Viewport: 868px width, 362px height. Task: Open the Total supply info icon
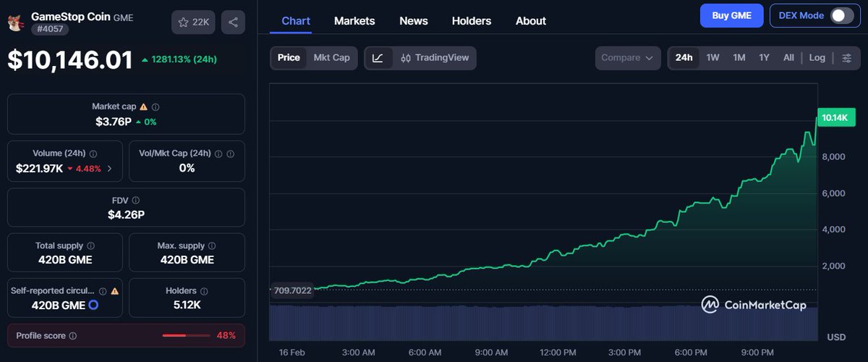(90, 246)
